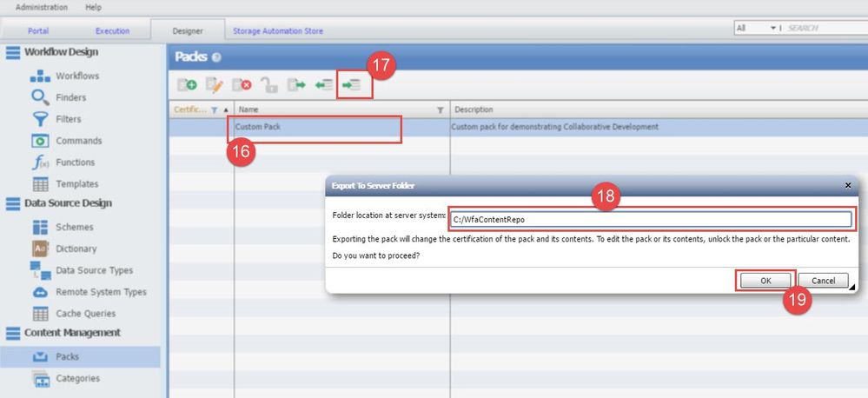Viewport: 868px width, 398px height.
Task: Open Dictionary in the sidebar
Action: coord(76,249)
